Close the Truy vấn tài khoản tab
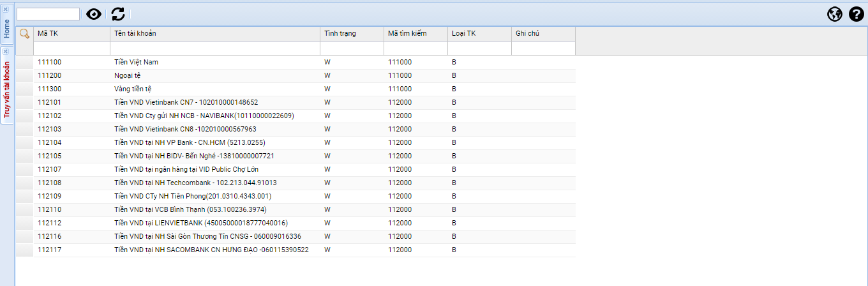 pos(5,51)
